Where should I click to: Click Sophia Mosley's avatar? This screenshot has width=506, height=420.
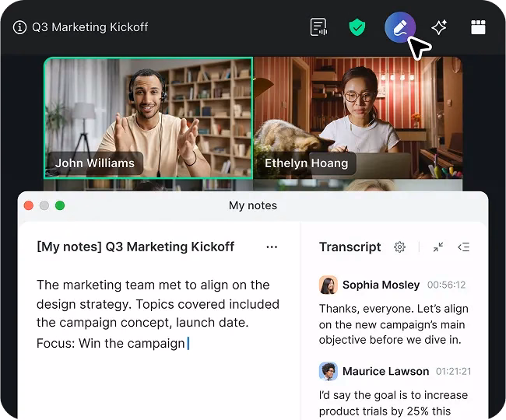coord(328,285)
